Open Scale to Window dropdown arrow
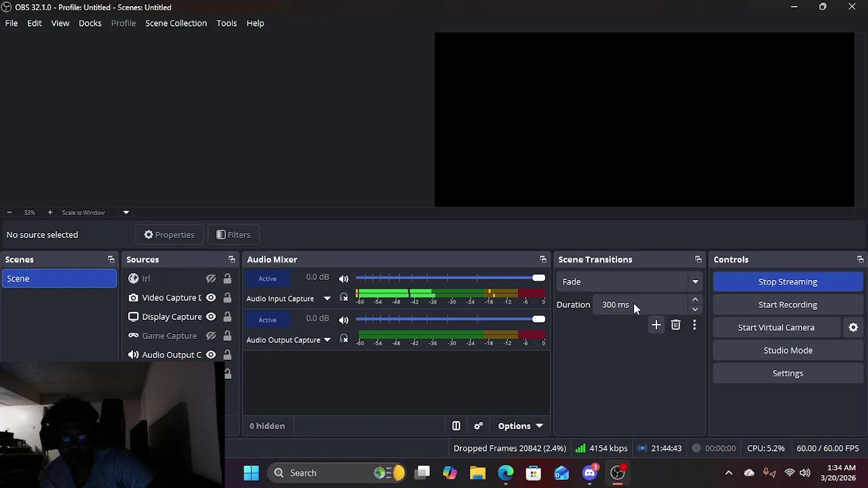 125,213
